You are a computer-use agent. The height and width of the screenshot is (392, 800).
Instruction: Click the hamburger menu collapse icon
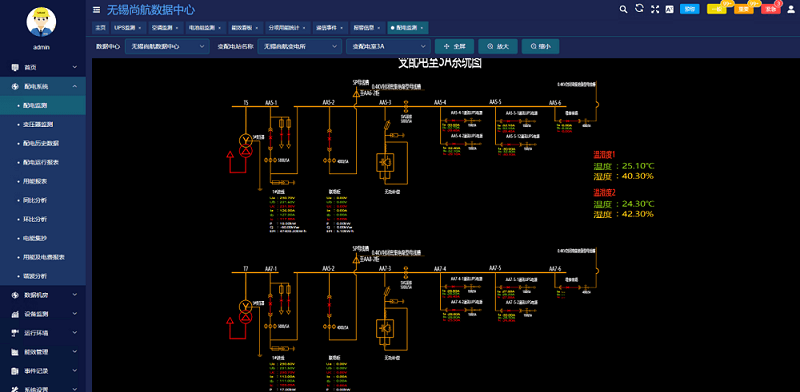tap(96, 10)
